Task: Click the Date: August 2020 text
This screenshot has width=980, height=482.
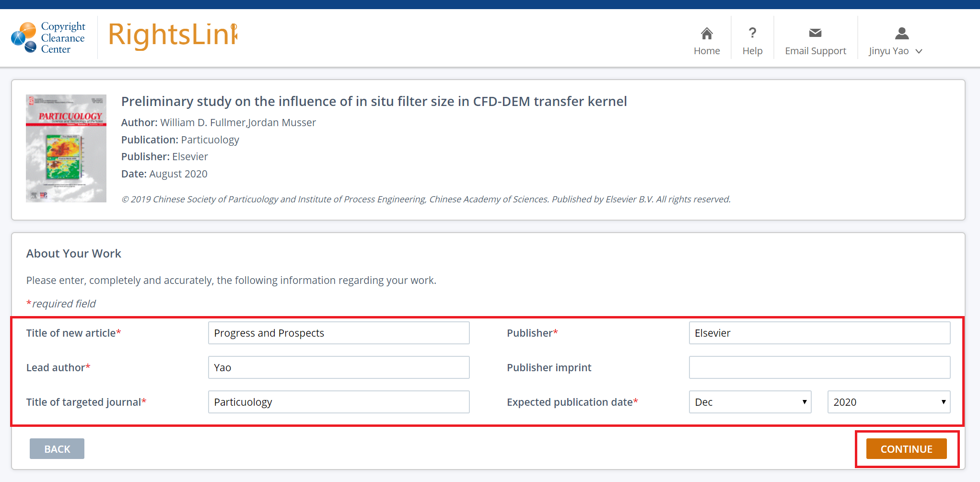Action: pyautogui.click(x=164, y=174)
